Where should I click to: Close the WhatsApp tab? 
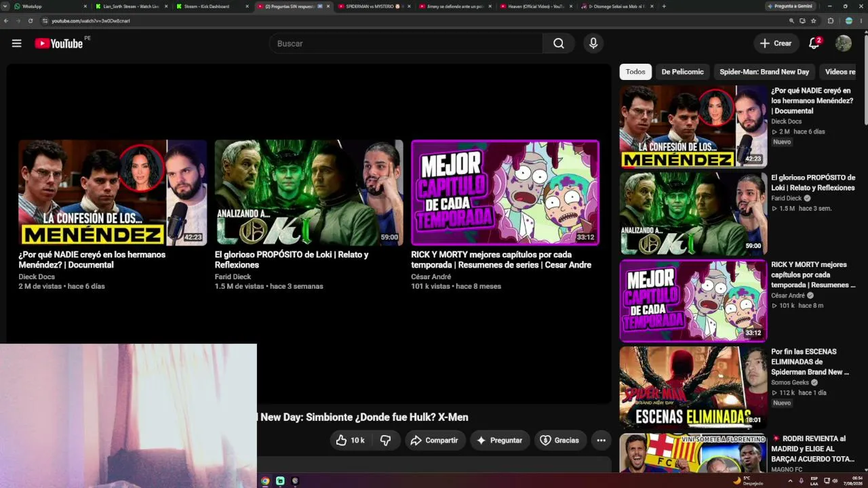(x=85, y=6)
